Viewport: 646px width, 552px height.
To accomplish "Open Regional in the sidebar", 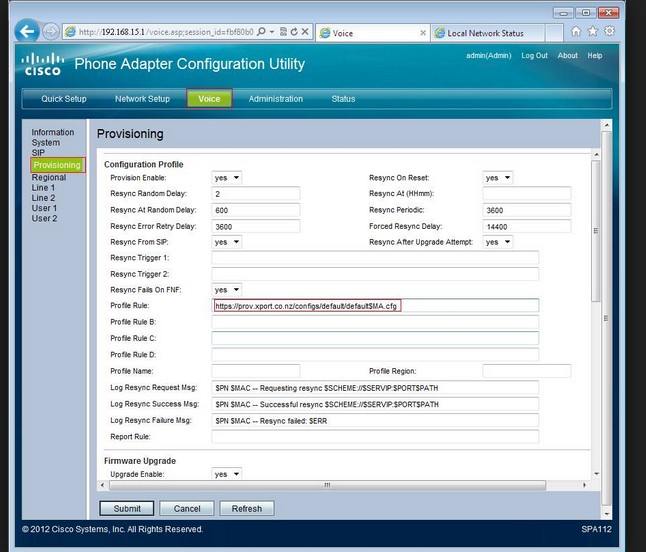I will click(x=49, y=178).
